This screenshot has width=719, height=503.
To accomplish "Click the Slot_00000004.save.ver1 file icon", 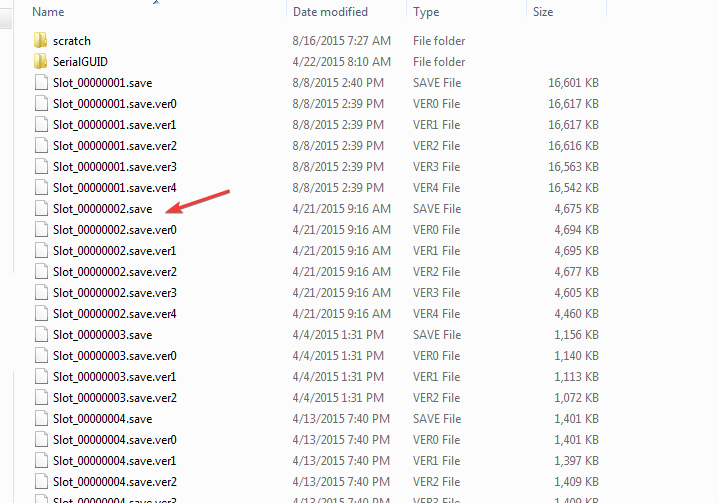I will pyautogui.click(x=41, y=461).
